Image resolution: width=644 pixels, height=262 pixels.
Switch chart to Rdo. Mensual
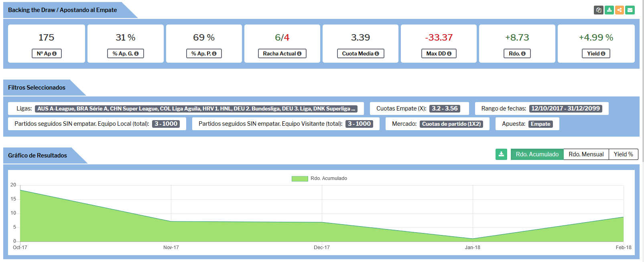coord(586,154)
